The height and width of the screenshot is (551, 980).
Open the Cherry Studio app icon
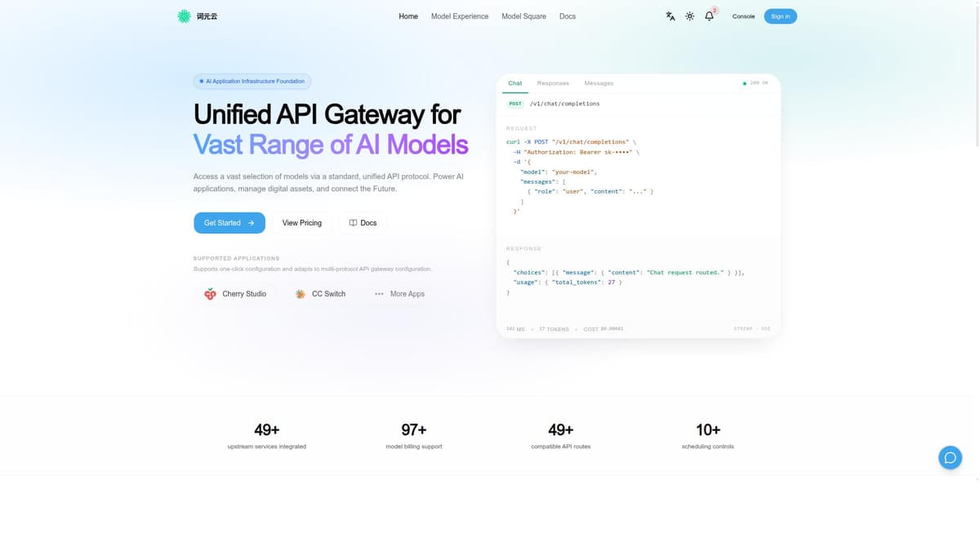click(210, 294)
